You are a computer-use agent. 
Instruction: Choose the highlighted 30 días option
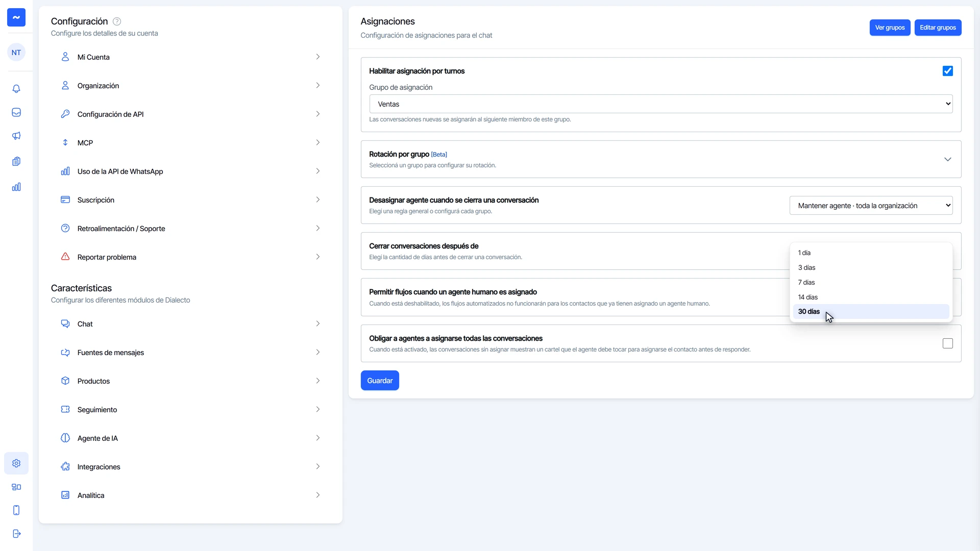tap(871, 312)
